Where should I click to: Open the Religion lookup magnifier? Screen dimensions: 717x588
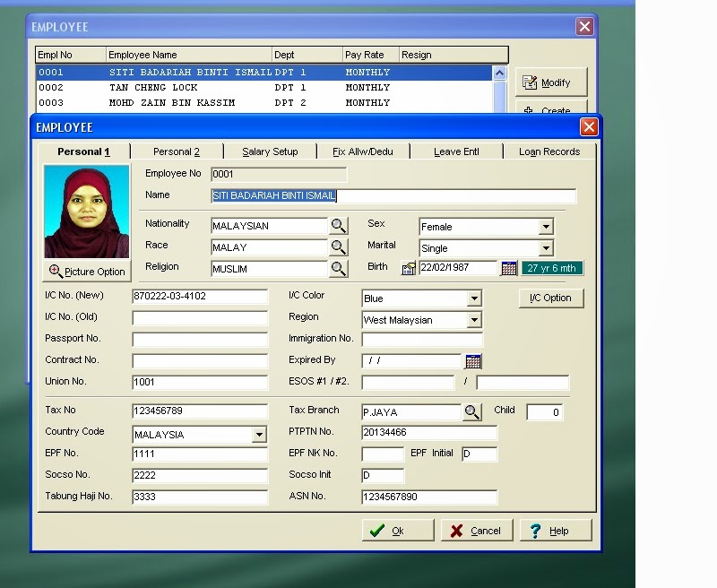339,269
